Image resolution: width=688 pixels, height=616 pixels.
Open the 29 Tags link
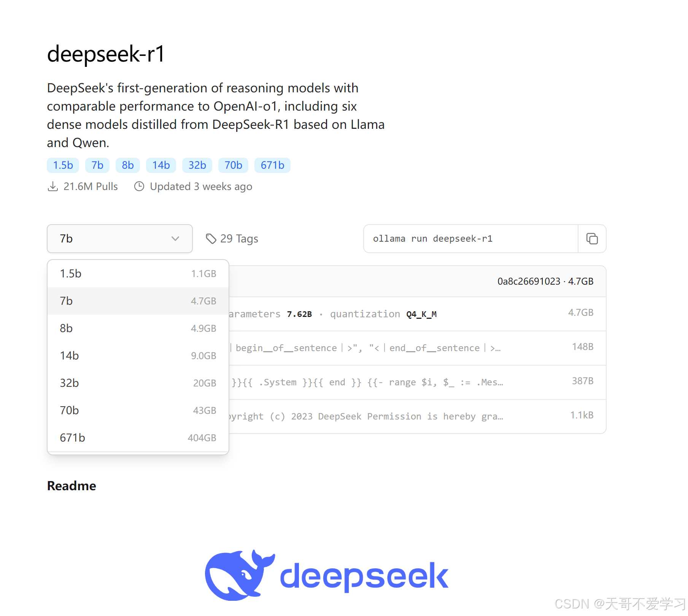tap(232, 239)
